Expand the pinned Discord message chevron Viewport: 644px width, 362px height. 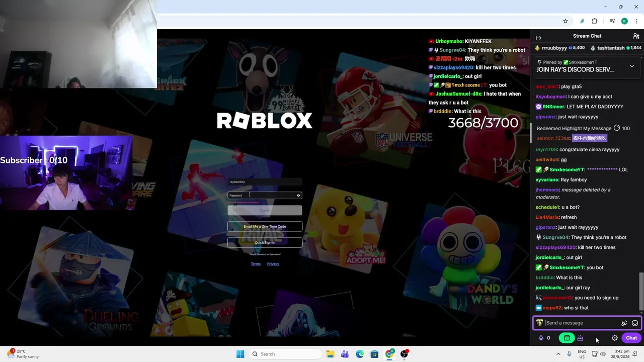(x=632, y=66)
